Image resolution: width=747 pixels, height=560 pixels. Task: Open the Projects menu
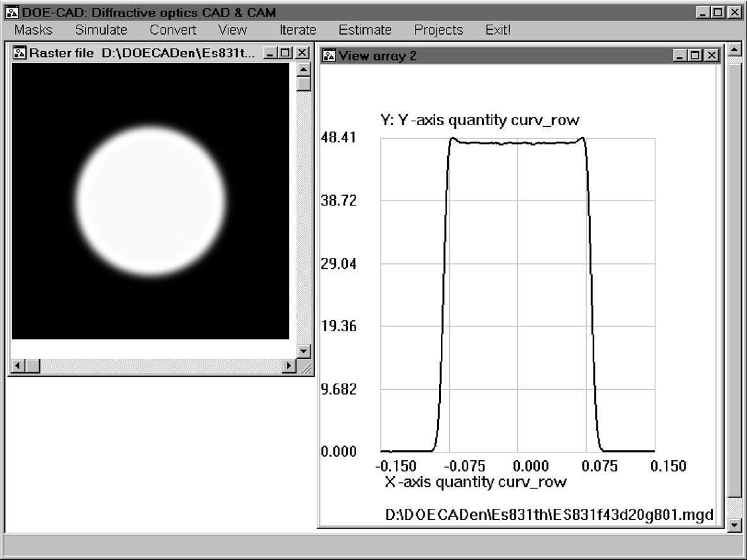click(x=438, y=30)
